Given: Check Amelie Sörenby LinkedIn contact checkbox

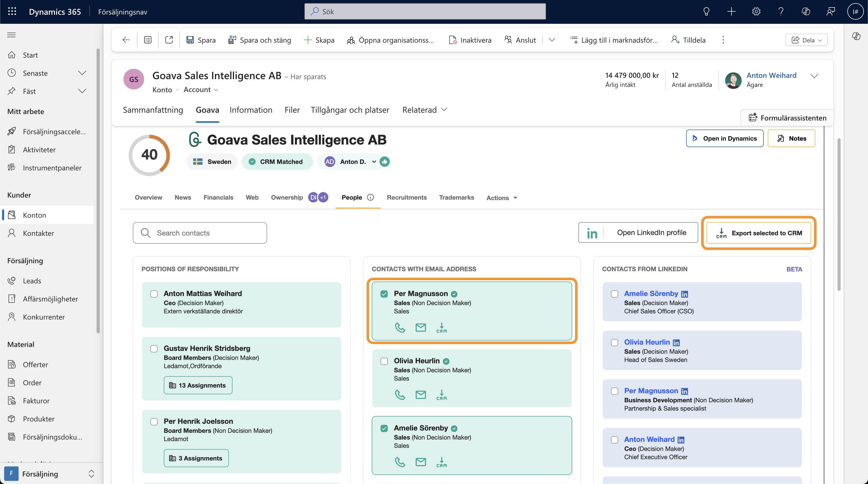Looking at the screenshot, I should click(615, 294).
